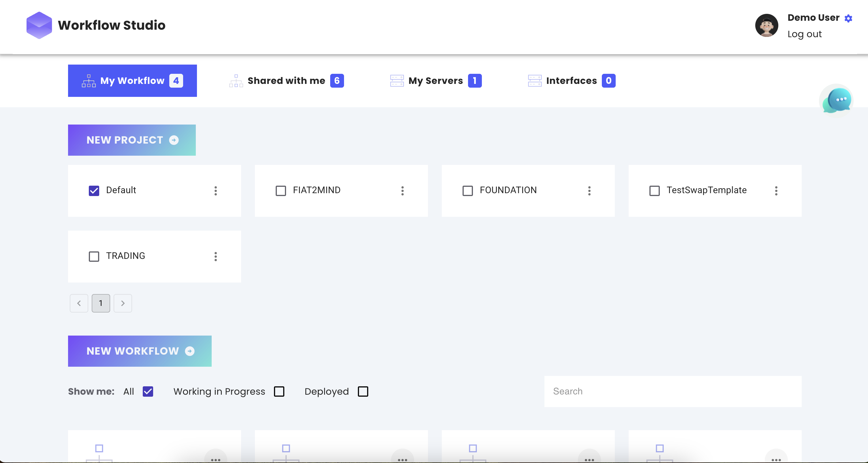Click the Workflow Studio cube logo
868x463 pixels.
(39, 25)
